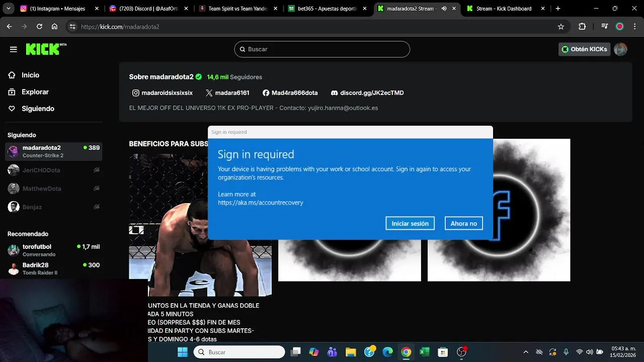The image size is (644, 362).
Task: Open the offline MatthewDota channel
Action: point(53,189)
